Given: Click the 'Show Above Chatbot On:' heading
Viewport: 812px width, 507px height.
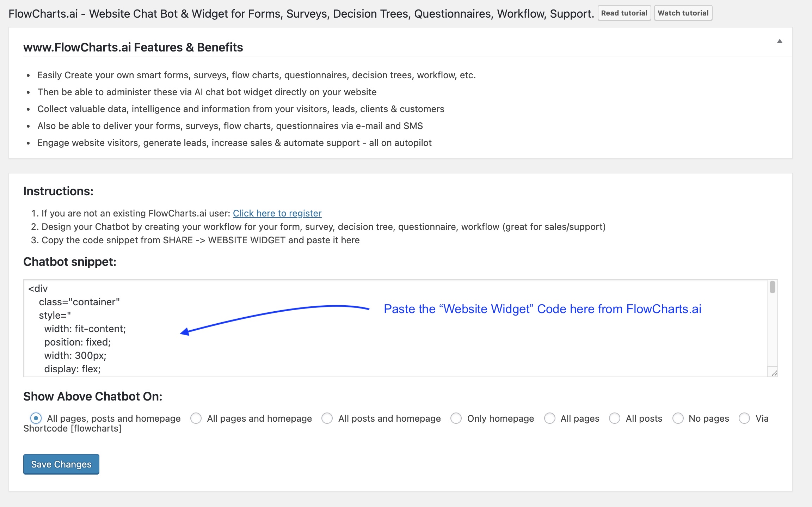Looking at the screenshot, I should pos(93,396).
